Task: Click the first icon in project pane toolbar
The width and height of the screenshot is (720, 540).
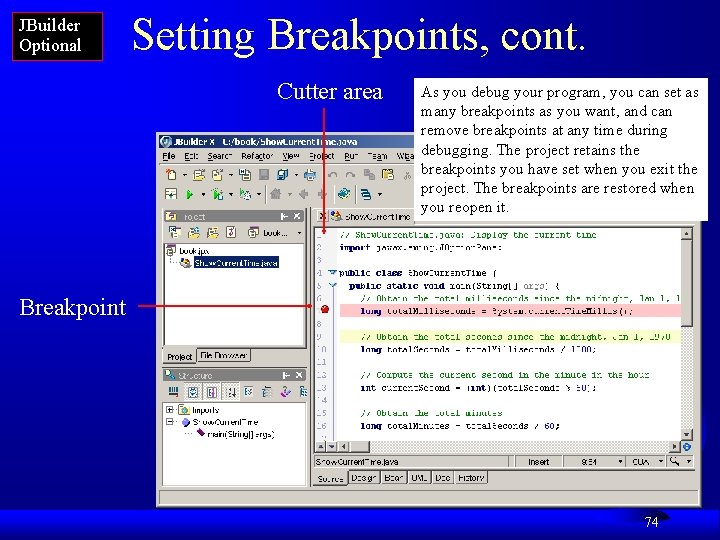Action: (x=174, y=232)
